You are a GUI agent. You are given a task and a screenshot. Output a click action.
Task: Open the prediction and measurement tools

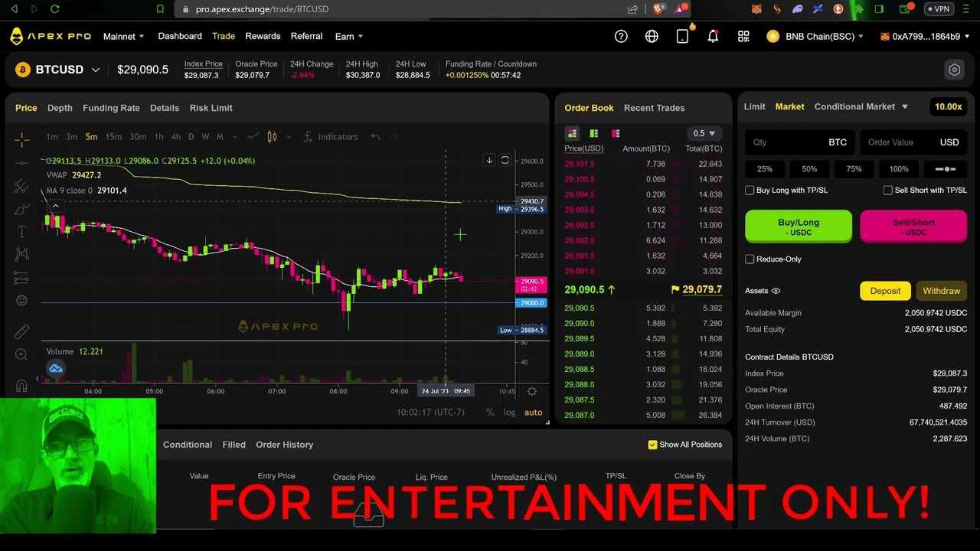21,278
